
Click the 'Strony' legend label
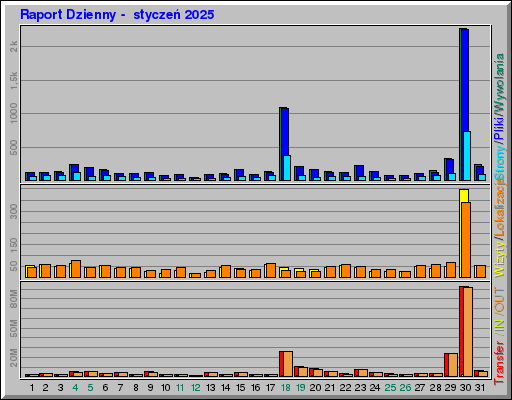click(500, 163)
